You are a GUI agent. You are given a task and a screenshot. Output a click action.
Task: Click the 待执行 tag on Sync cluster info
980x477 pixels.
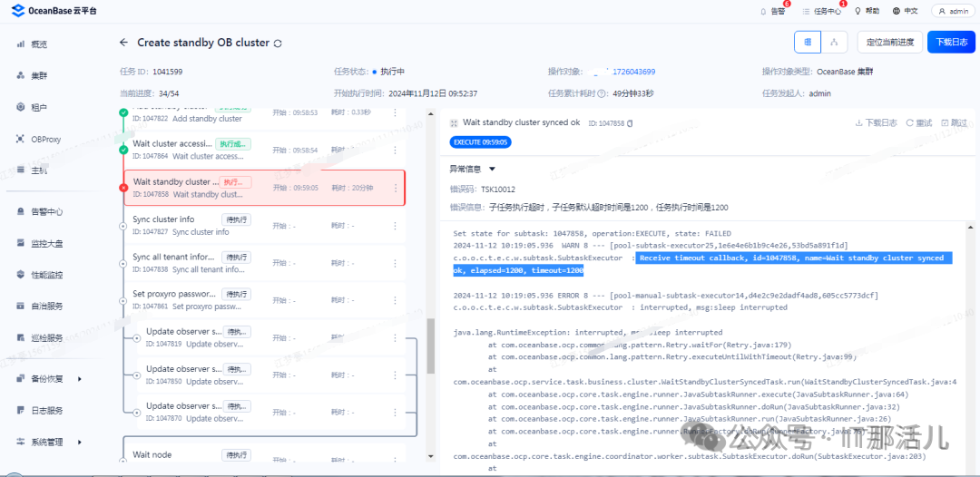(x=236, y=219)
